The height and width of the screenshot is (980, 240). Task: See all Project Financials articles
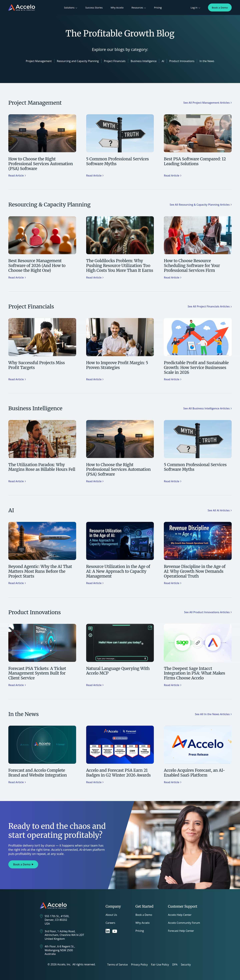click(x=209, y=306)
